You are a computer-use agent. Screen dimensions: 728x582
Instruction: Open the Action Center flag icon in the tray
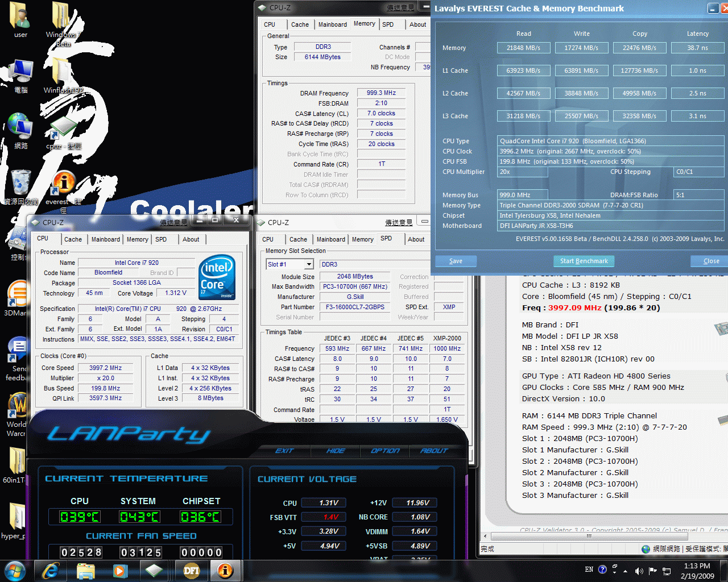pos(652,571)
